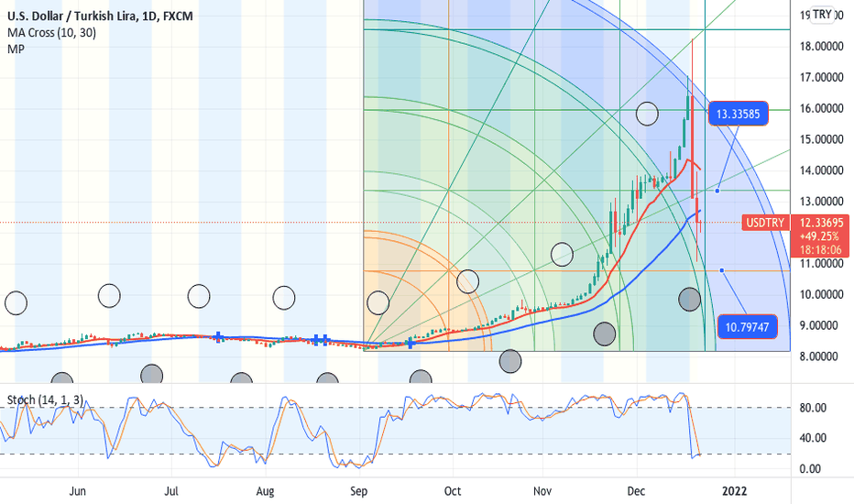Click the USDTRY symbol price tag

pos(765,223)
